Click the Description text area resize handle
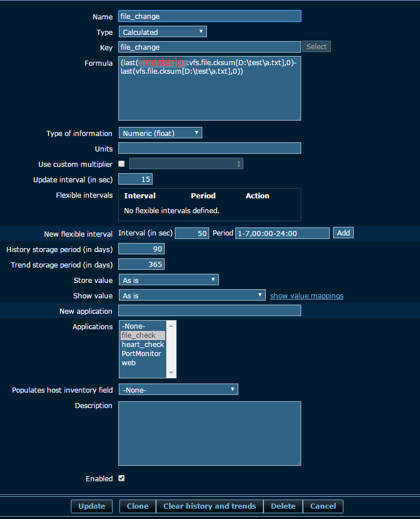The height and width of the screenshot is (519, 420). (298, 463)
